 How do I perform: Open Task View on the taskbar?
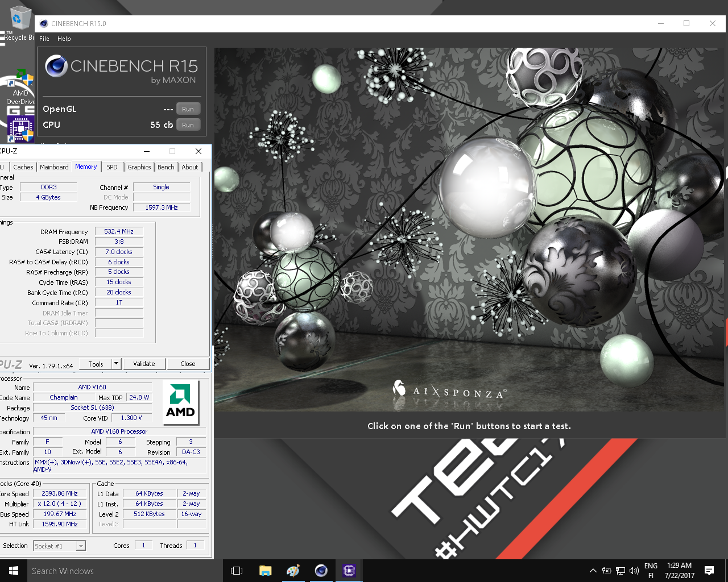tap(237, 571)
